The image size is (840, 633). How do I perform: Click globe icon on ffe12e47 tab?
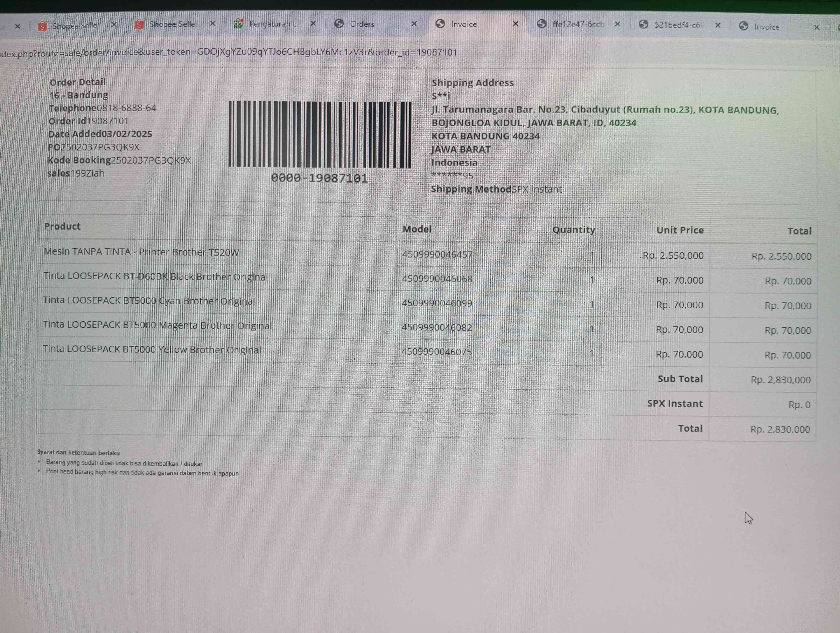click(x=541, y=24)
